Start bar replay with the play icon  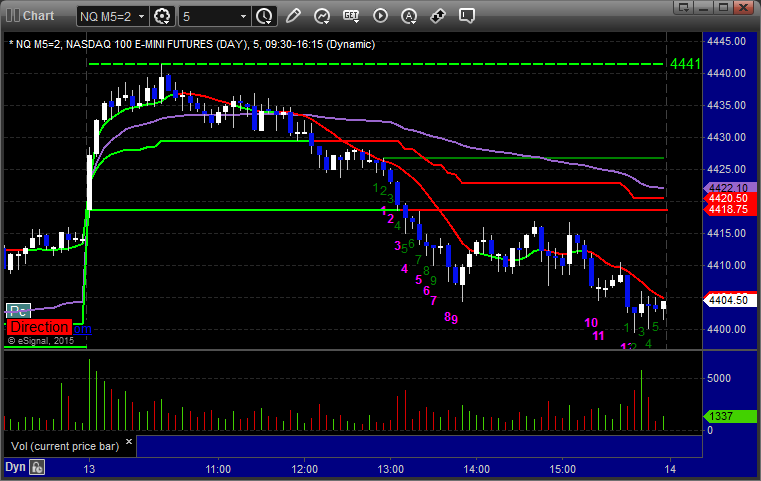(380, 16)
